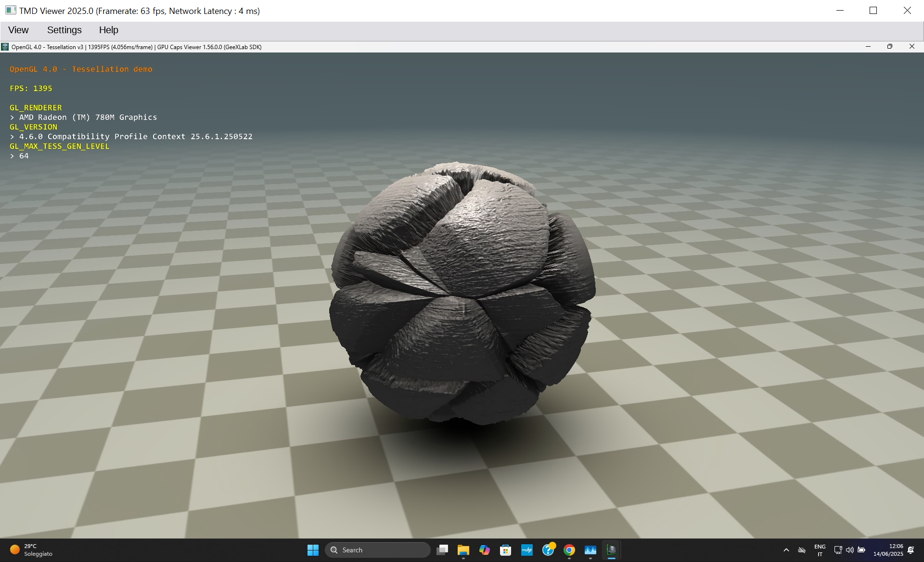Open the View menu

tap(18, 30)
